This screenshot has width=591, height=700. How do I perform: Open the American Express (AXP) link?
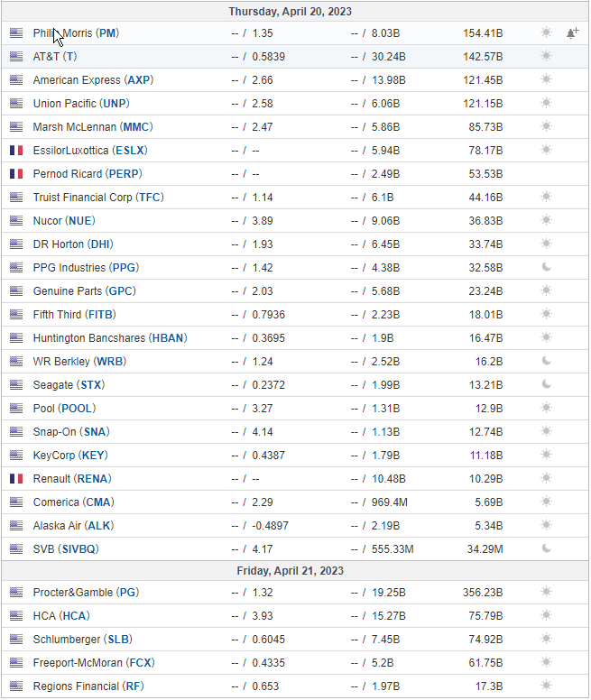[93, 80]
